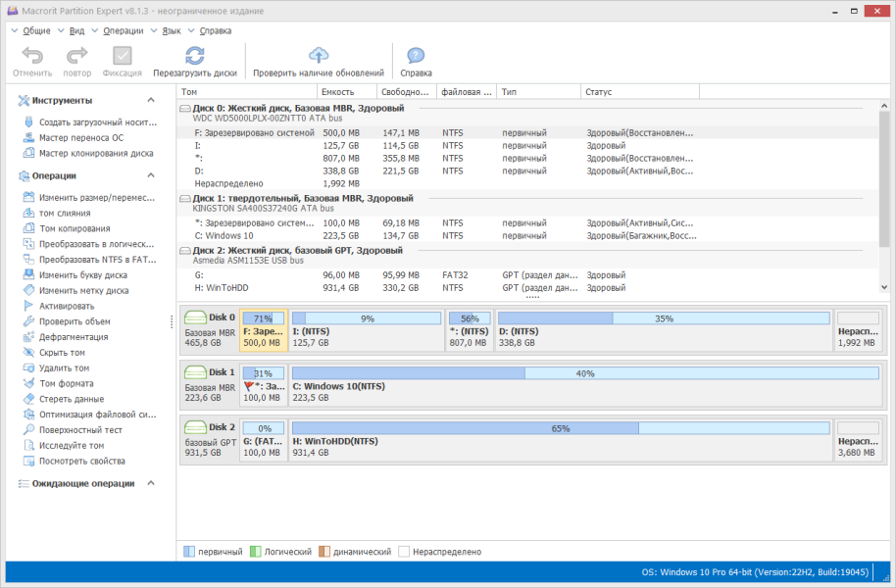Collapse Диск 0 group in volume list
Screen dimensions: 896x588
click(185, 108)
